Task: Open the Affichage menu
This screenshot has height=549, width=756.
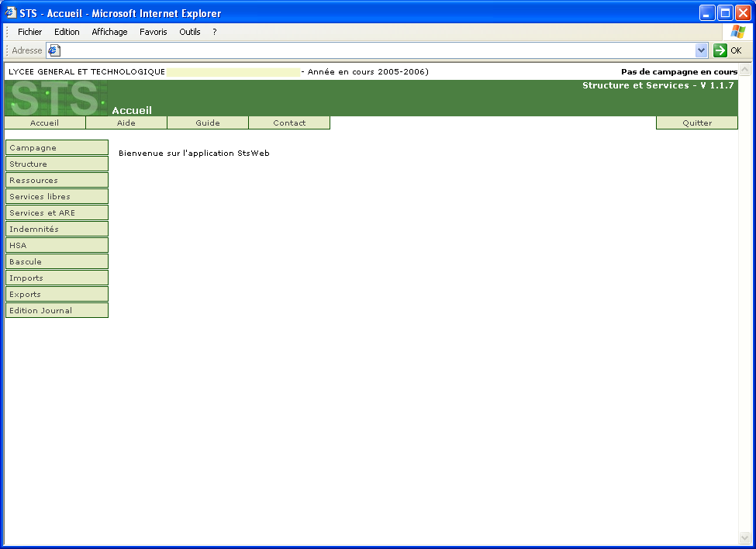Action: point(109,32)
